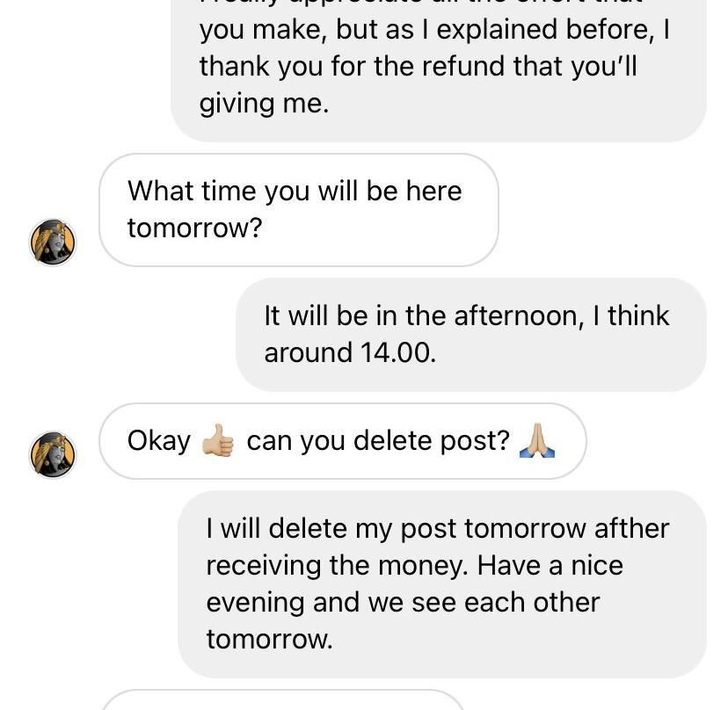Tap 'can you delete post?' text
Viewport: 728px width, 710px height.
(378, 441)
